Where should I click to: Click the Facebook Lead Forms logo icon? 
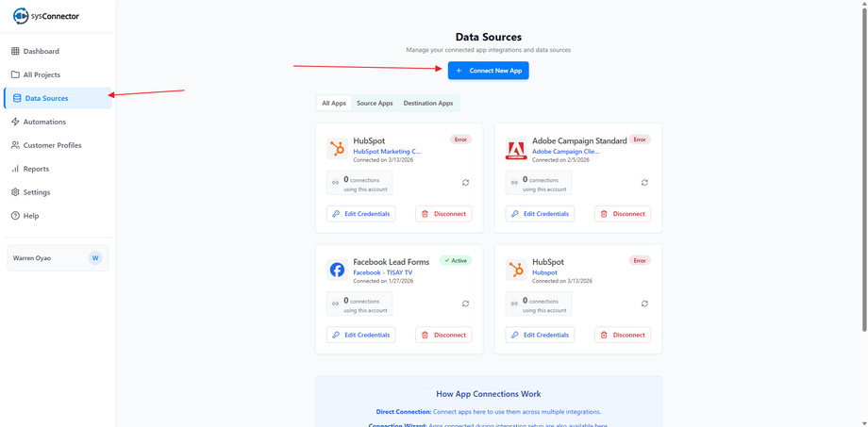337,271
